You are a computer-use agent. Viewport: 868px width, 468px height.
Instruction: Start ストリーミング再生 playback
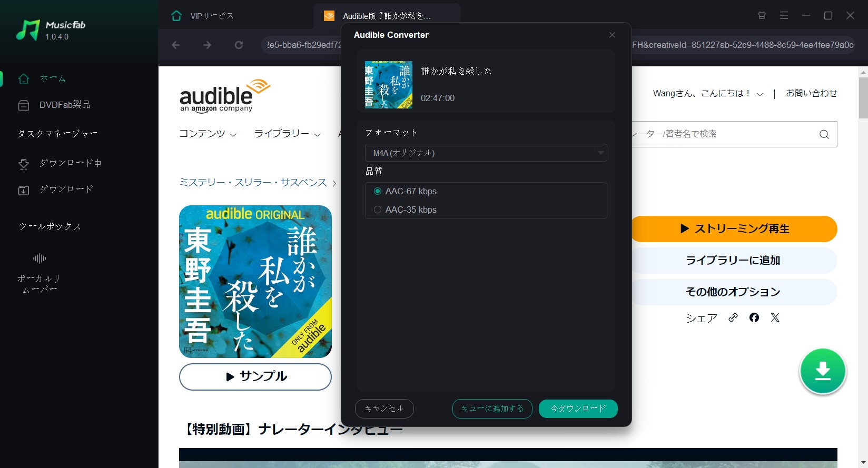pos(734,229)
